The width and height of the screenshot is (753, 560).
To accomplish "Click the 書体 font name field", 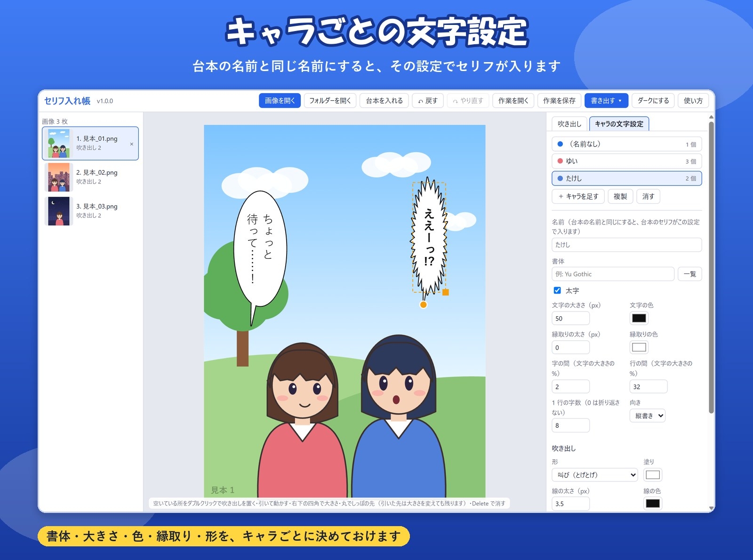I will [613, 274].
